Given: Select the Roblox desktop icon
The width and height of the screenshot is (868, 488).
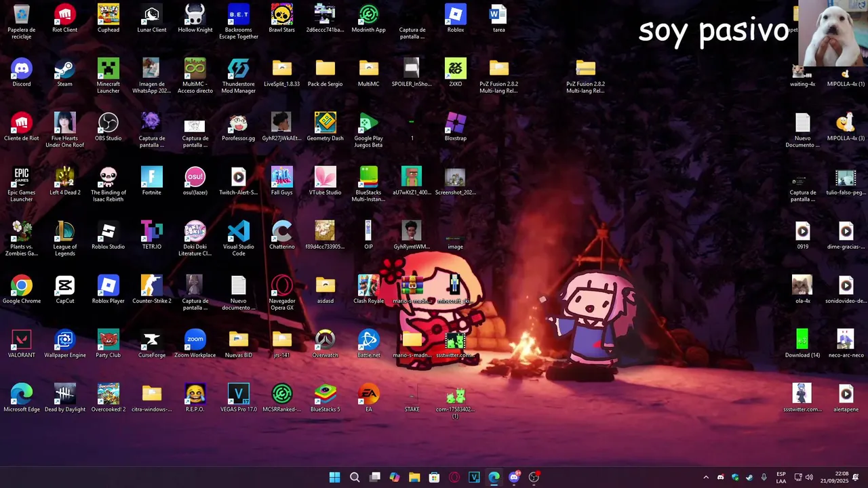Looking at the screenshot, I should click(x=456, y=18).
